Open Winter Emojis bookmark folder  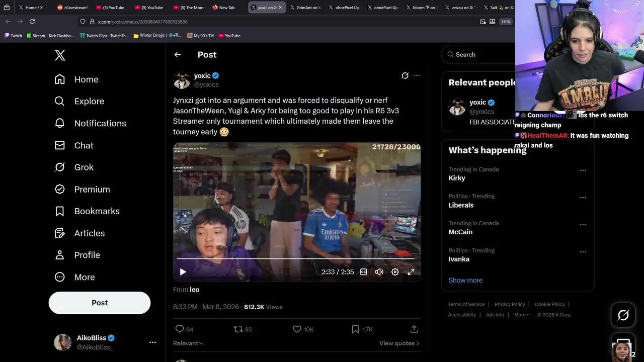click(x=157, y=36)
